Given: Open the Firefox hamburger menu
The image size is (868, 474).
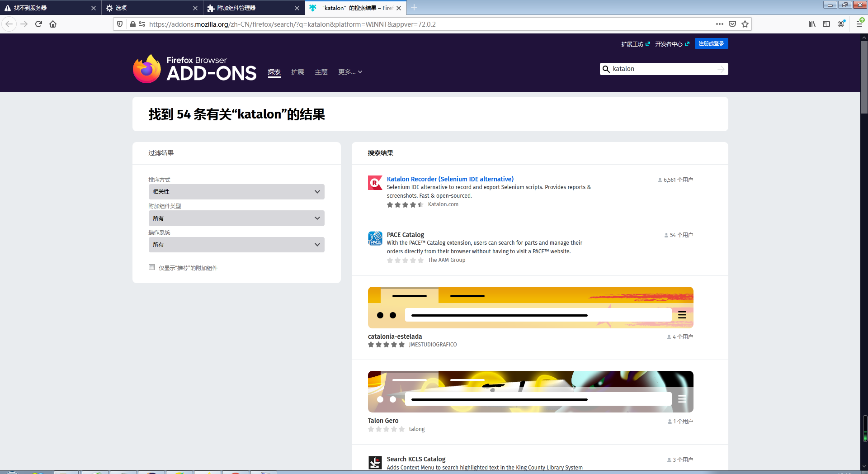Looking at the screenshot, I should pos(859,24).
